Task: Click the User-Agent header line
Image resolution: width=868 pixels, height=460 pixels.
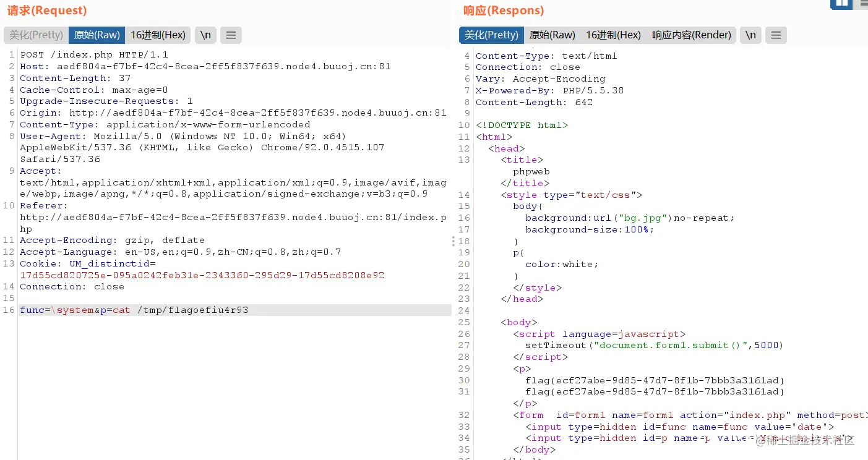Action: 202,147
